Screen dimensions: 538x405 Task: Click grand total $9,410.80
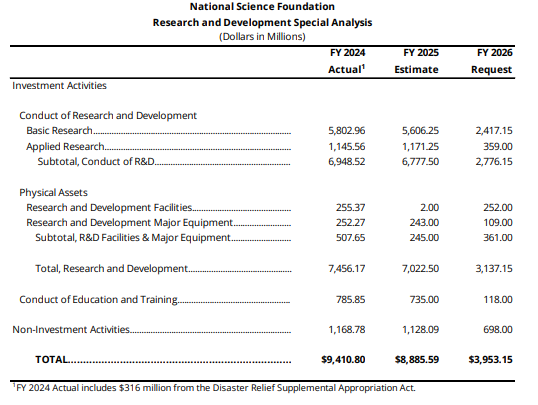[x=343, y=360]
